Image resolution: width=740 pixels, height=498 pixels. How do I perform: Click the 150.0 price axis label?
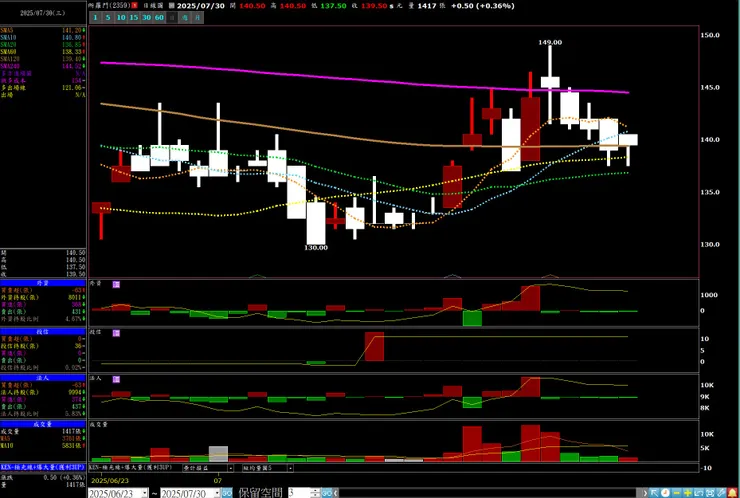[710, 35]
